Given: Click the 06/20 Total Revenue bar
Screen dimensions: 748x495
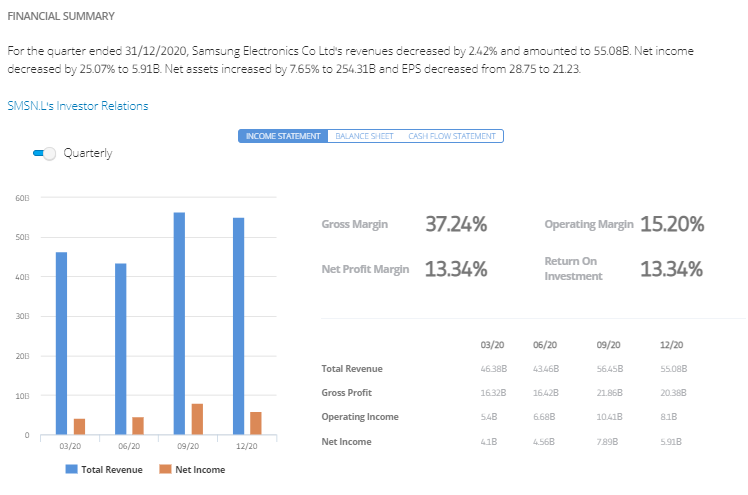Looking at the screenshot, I should [121, 349].
